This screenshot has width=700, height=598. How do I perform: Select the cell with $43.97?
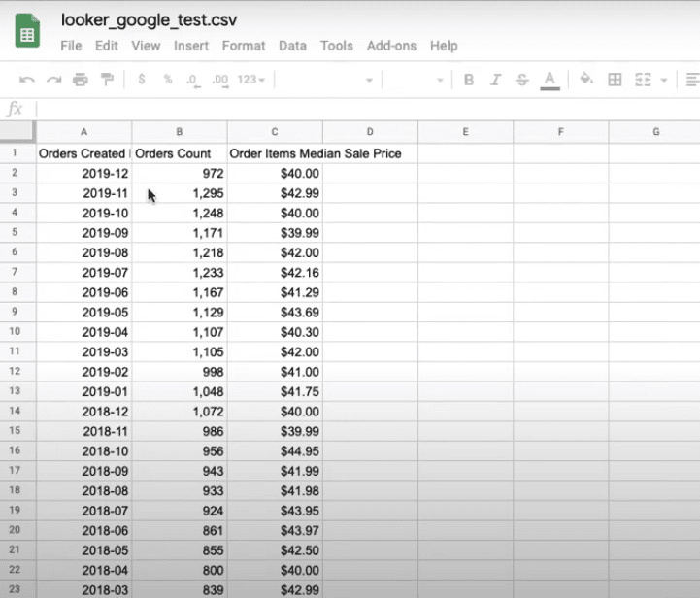275,530
